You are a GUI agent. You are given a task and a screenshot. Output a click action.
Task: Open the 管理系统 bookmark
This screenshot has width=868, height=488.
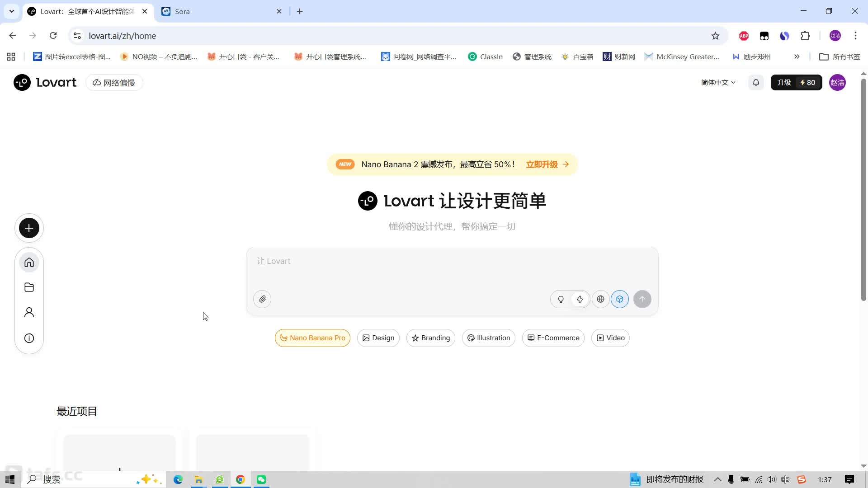click(x=532, y=56)
